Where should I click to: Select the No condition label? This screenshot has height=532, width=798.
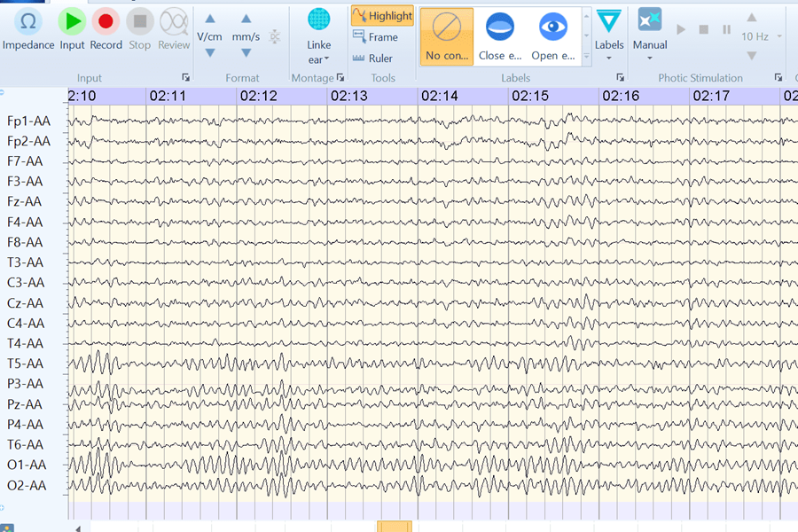pos(447,36)
